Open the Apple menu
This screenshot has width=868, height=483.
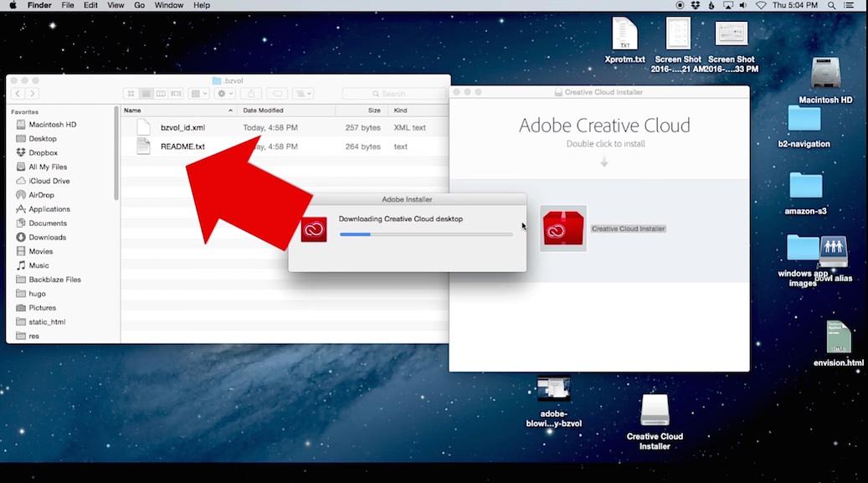(13, 5)
